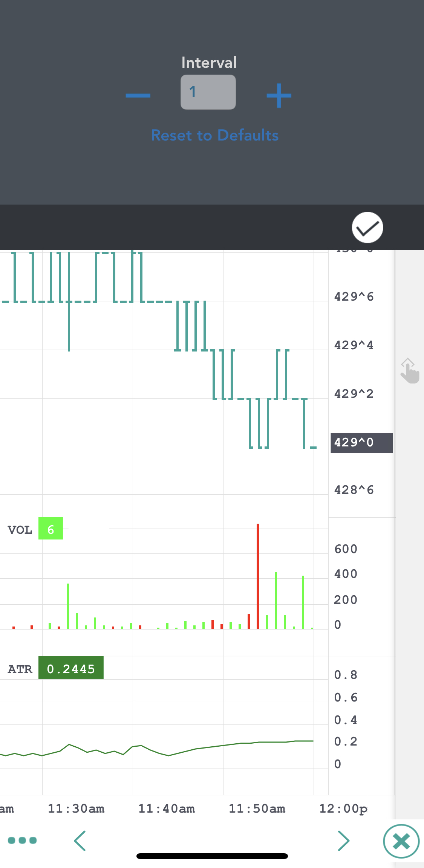This screenshot has height=868, width=424.
Task: Click the 429^4 price axis label
Action: point(354,345)
